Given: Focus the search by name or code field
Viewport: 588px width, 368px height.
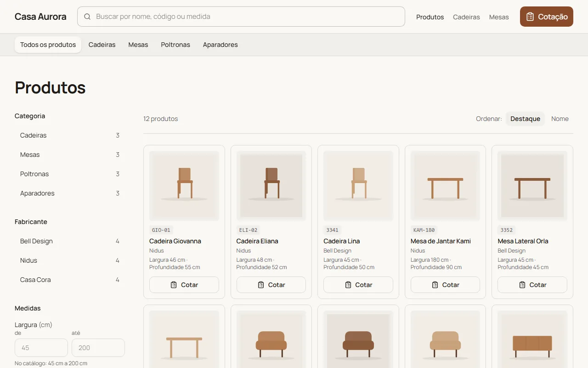Looking at the screenshot, I should tap(241, 17).
